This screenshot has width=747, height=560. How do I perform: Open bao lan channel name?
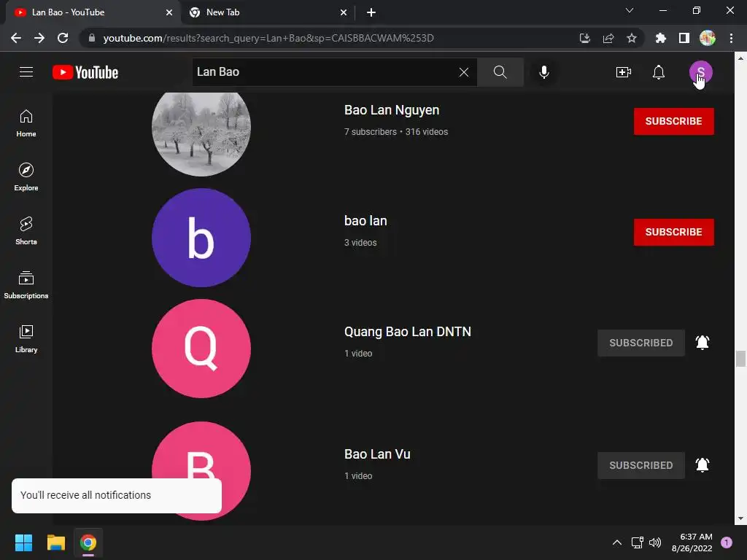[x=365, y=221]
